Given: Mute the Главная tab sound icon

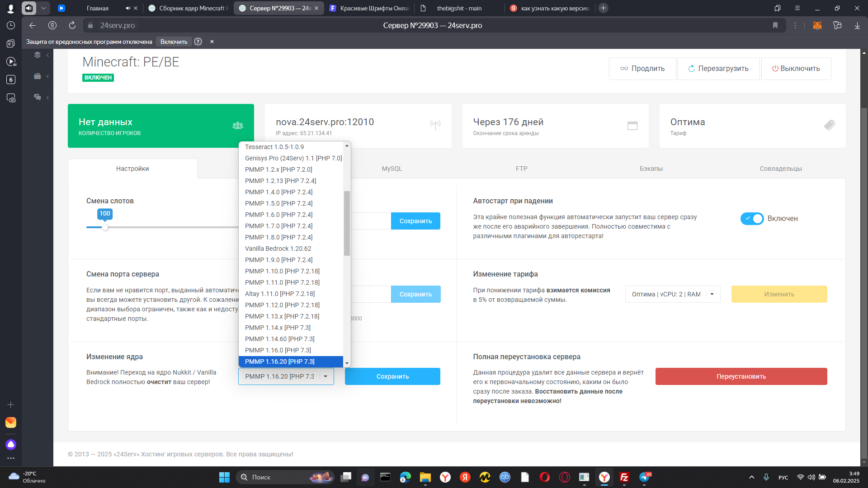Looking at the screenshot, I should pyautogui.click(x=128, y=8).
